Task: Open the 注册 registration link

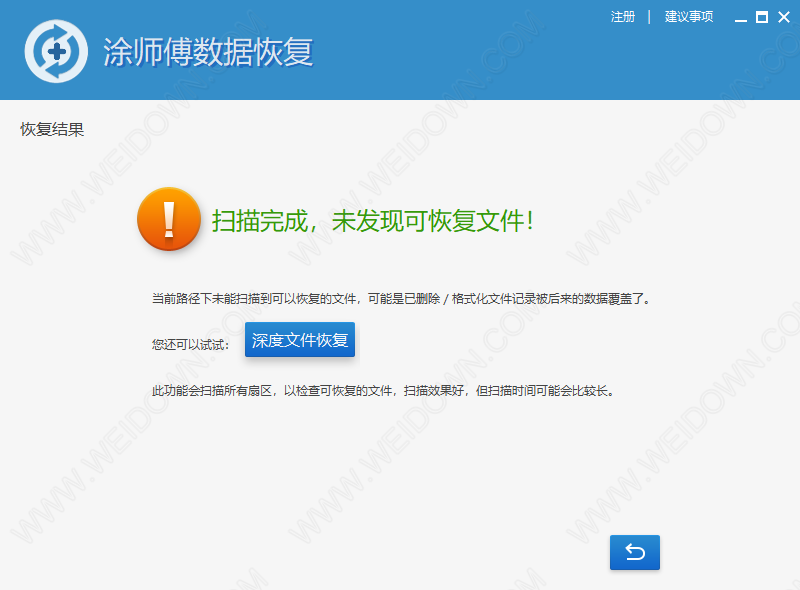Action: (x=622, y=17)
